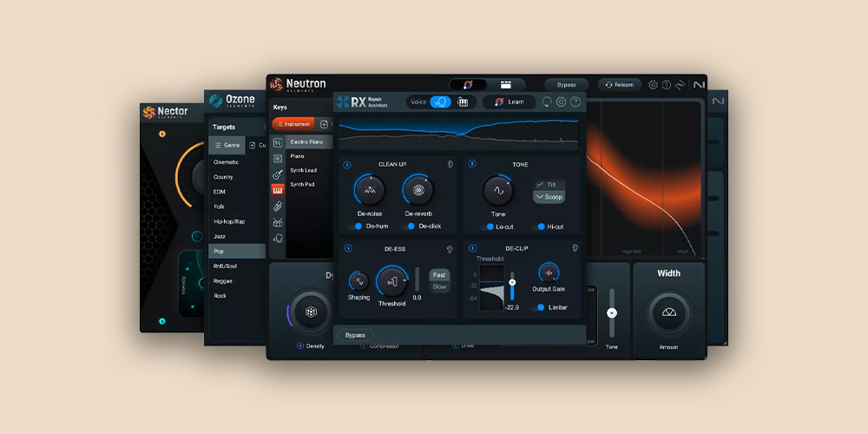Toggle the Hi-cut switch
Screen dimensions: 868x434
[x=538, y=227]
